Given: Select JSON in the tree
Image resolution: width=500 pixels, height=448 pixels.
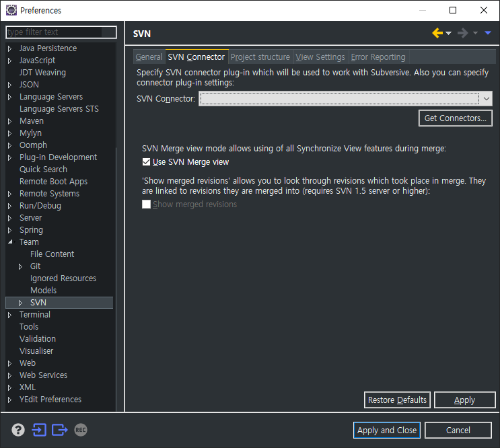Looking at the screenshot, I should [29, 85].
